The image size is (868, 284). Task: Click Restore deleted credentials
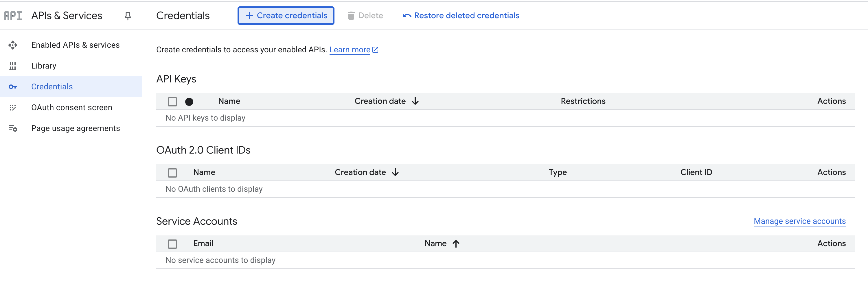461,16
